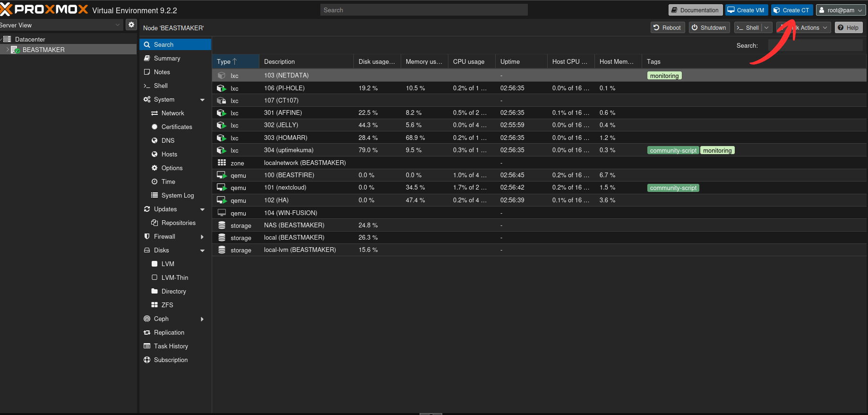Select the 303 (HOMARR) row
This screenshot has width=868, height=415.
tap(539, 138)
